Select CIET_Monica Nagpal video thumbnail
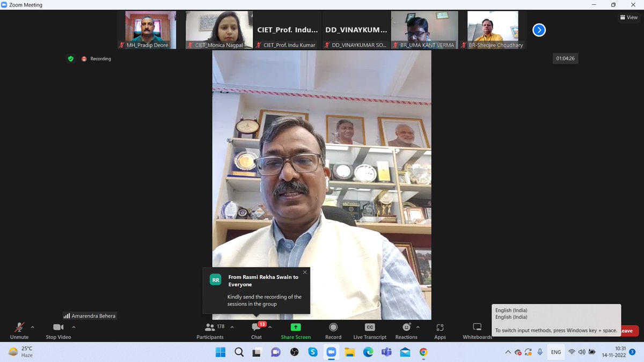This screenshot has height=362, width=644. coord(220,30)
